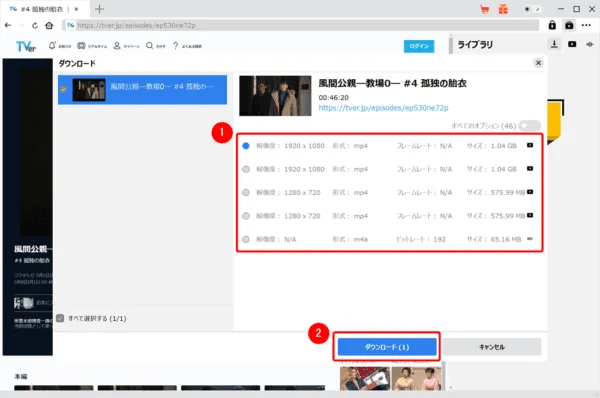Open the tver.jp/episodes/ep530ne72p link
Screen dimensions: 600x398
point(383,108)
